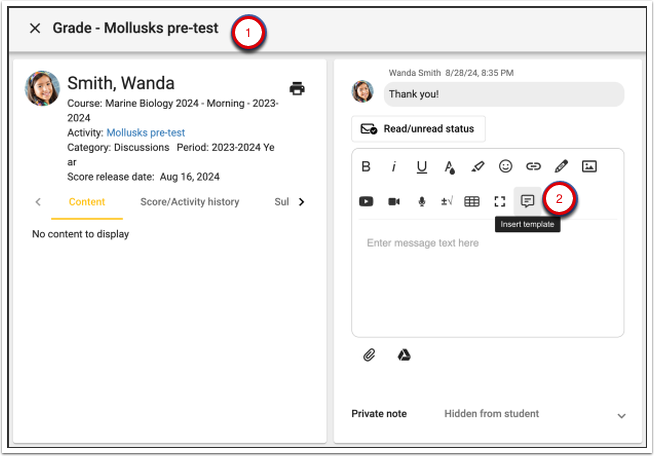Attach file from Google Drive
The image size is (654, 456).
[404, 355]
